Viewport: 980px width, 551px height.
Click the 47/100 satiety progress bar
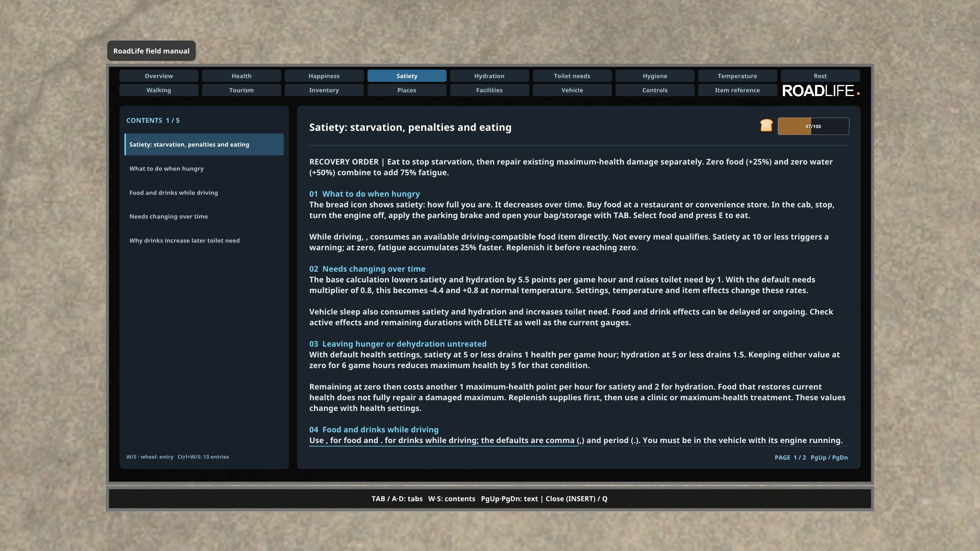point(813,126)
